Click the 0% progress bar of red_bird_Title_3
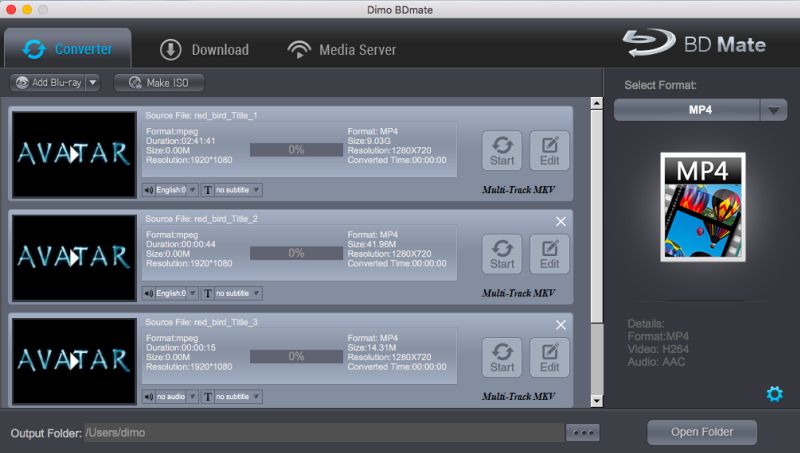 tap(296, 357)
